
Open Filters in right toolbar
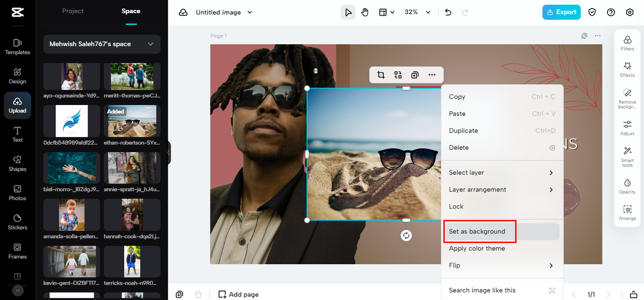[627, 43]
